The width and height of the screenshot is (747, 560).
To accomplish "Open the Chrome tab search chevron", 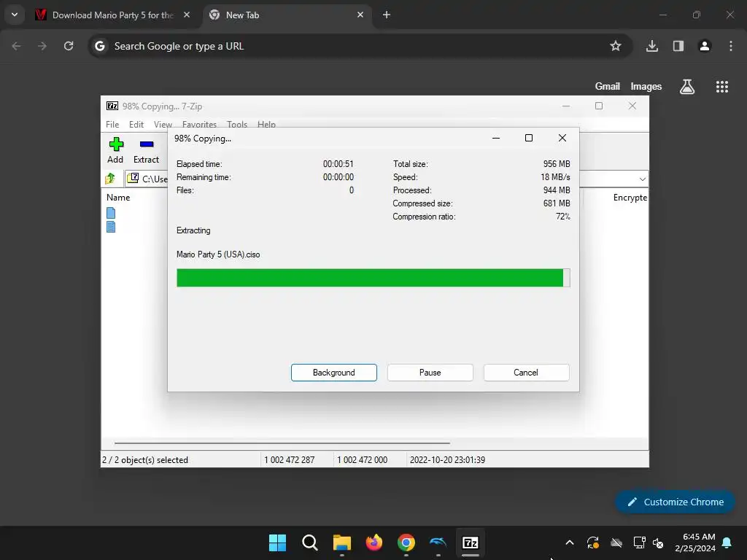I will [15, 15].
